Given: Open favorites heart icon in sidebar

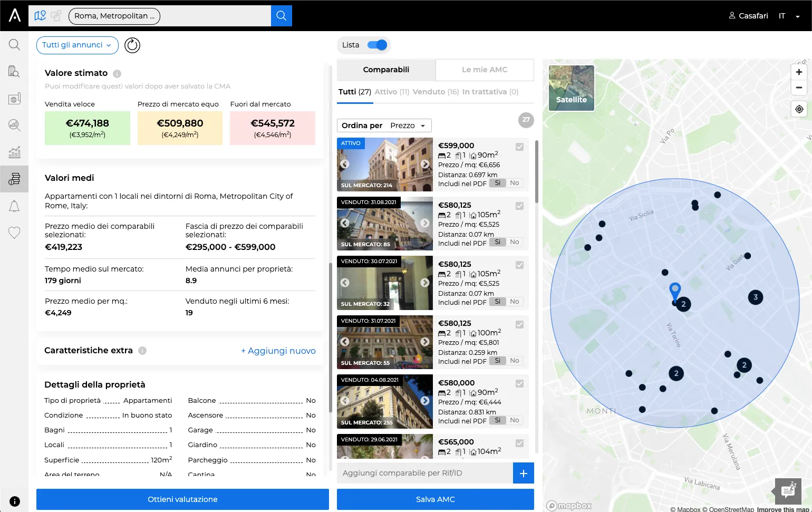Looking at the screenshot, I should click(x=14, y=233).
